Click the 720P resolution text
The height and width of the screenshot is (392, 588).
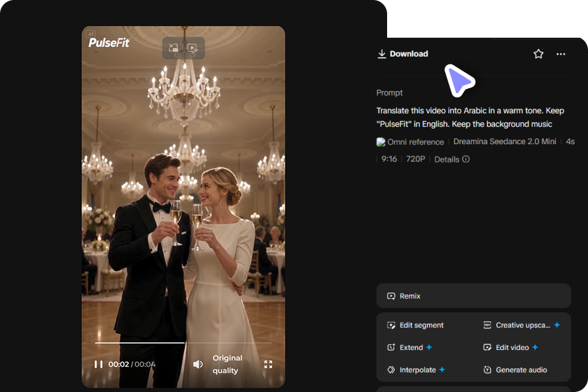(x=416, y=159)
